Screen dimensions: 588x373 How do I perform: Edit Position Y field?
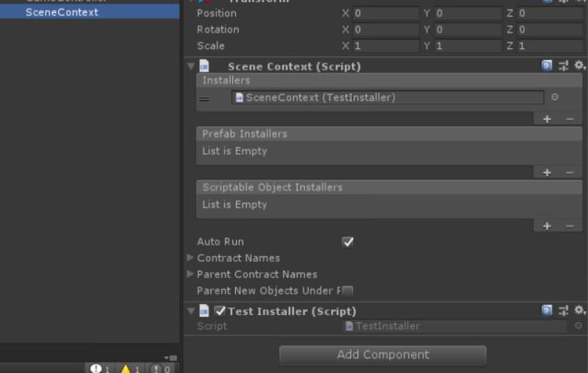coord(467,13)
